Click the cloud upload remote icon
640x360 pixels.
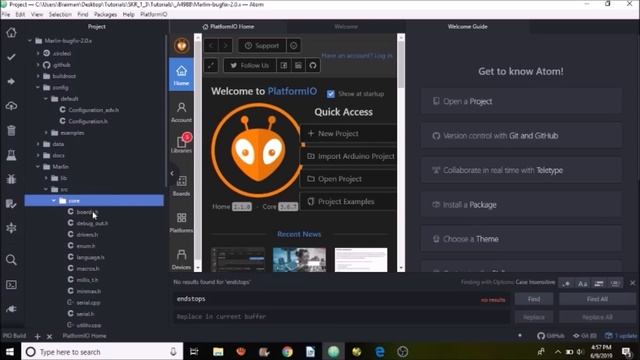coord(11,106)
